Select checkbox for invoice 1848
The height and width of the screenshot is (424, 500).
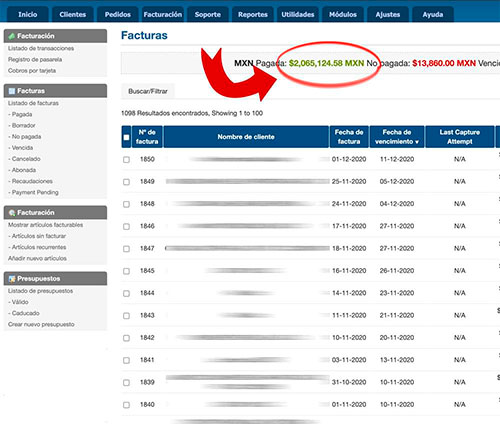coord(126,204)
